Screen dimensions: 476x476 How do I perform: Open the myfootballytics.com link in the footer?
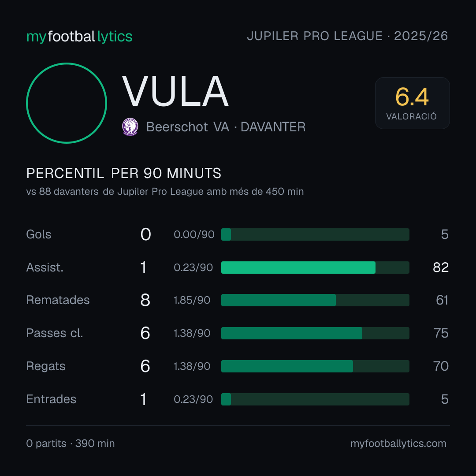point(398,443)
